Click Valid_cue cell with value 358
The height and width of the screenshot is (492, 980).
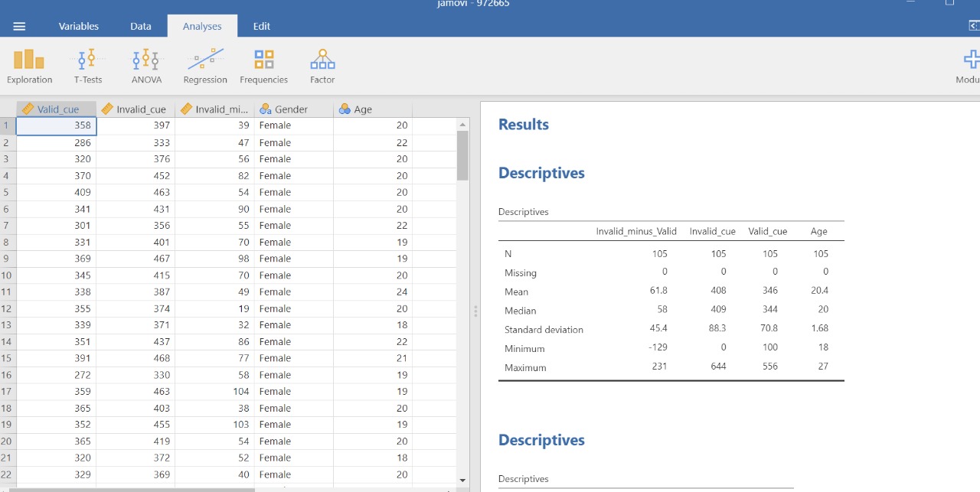point(57,125)
